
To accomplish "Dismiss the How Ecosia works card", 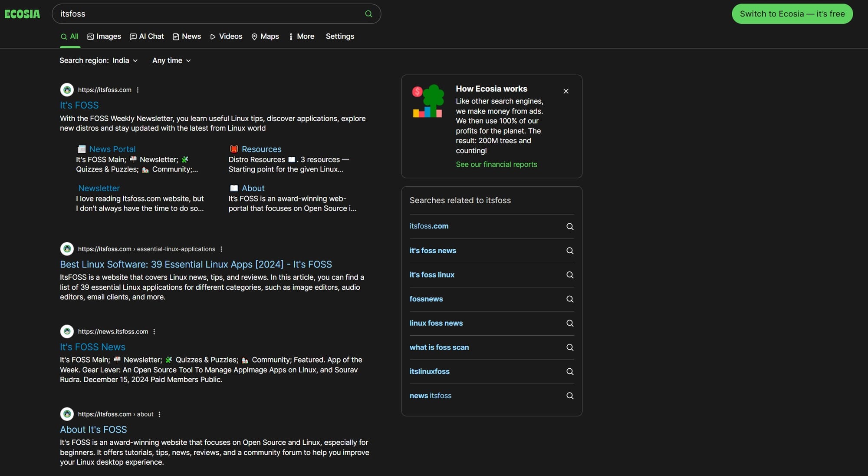I will pyautogui.click(x=566, y=91).
